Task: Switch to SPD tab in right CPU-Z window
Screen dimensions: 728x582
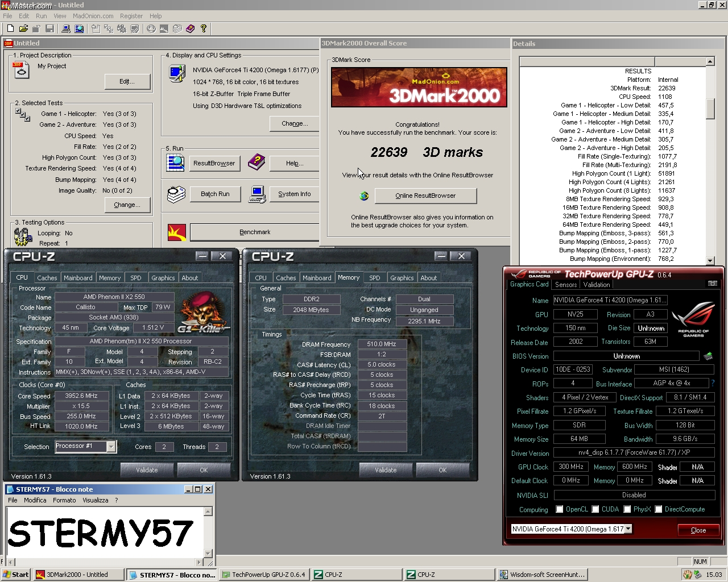Action: [x=374, y=278]
